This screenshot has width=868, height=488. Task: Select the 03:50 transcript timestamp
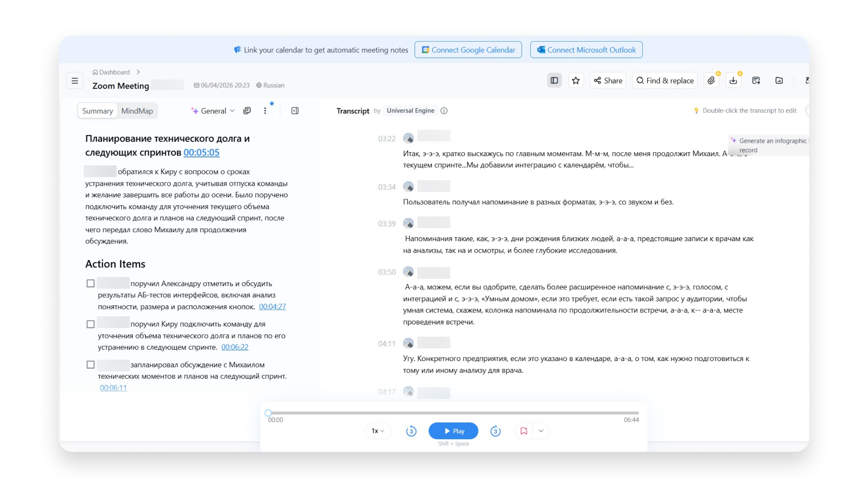click(387, 272)
